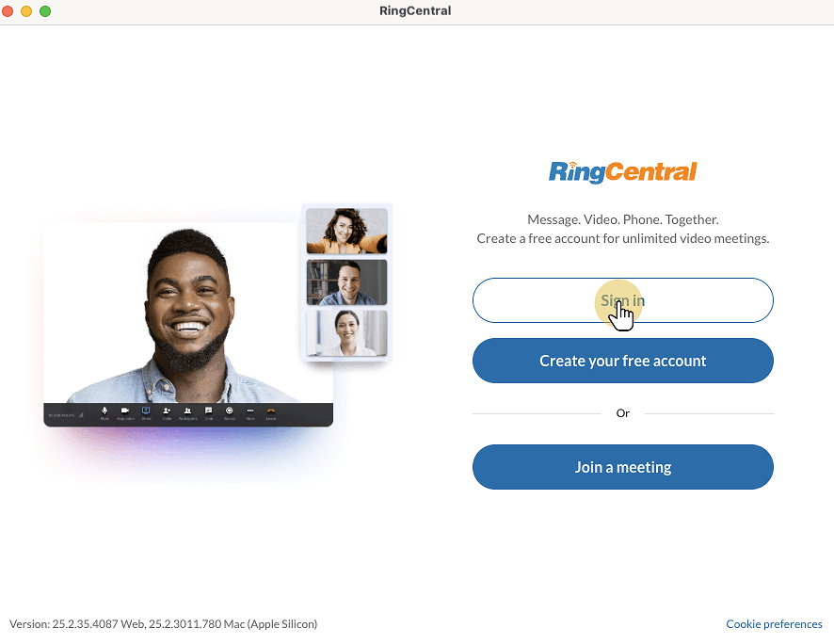Open the Cookie preferences link
Image resolution: width=834 pixels, height=644 pixels.
pyautogui.click(x=774, y=624)
